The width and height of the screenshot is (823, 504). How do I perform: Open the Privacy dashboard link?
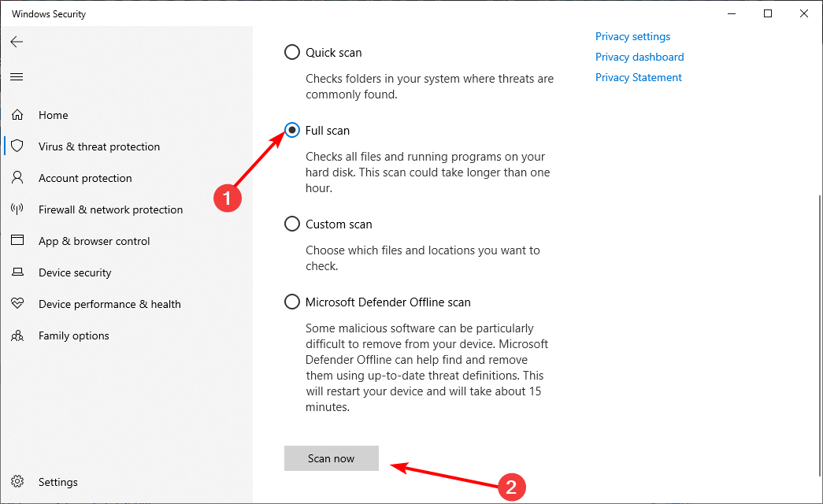pyautogui.click(x=639, y=57)
